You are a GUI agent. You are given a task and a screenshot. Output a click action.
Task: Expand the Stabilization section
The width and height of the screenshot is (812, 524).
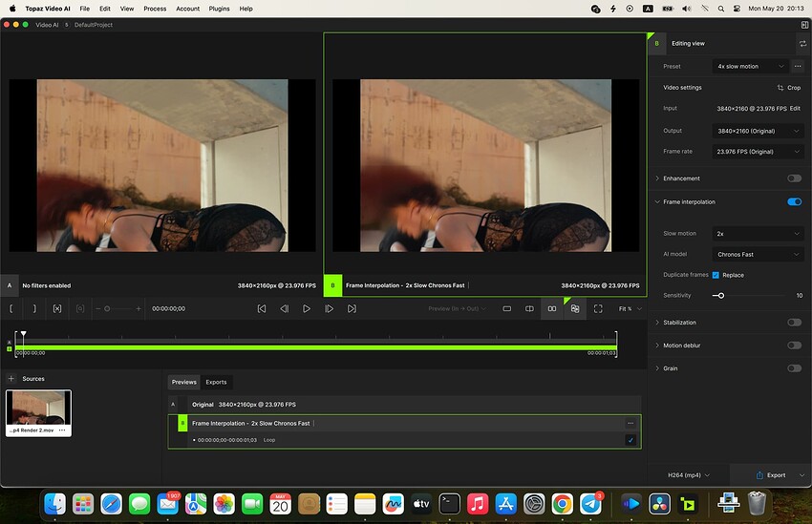657,323
